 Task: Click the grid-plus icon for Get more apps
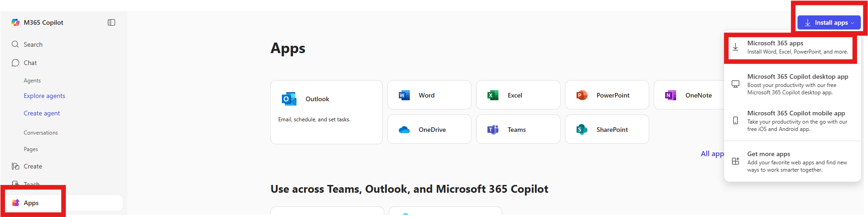736,161
